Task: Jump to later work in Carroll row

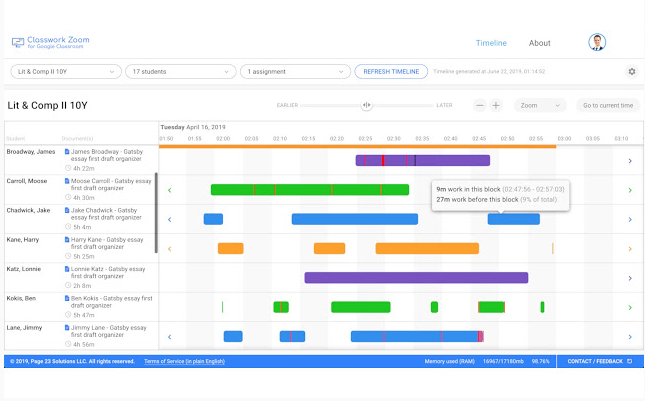Action: pyautogui.click(x=630, y=190)
